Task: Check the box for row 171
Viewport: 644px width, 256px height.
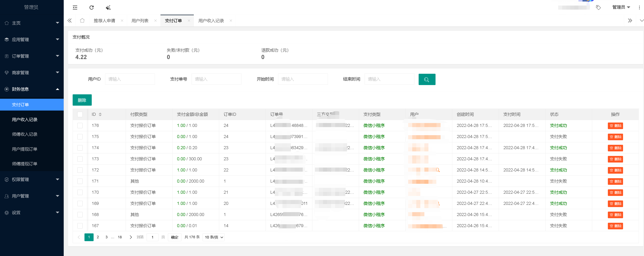Action: point(80,181)
